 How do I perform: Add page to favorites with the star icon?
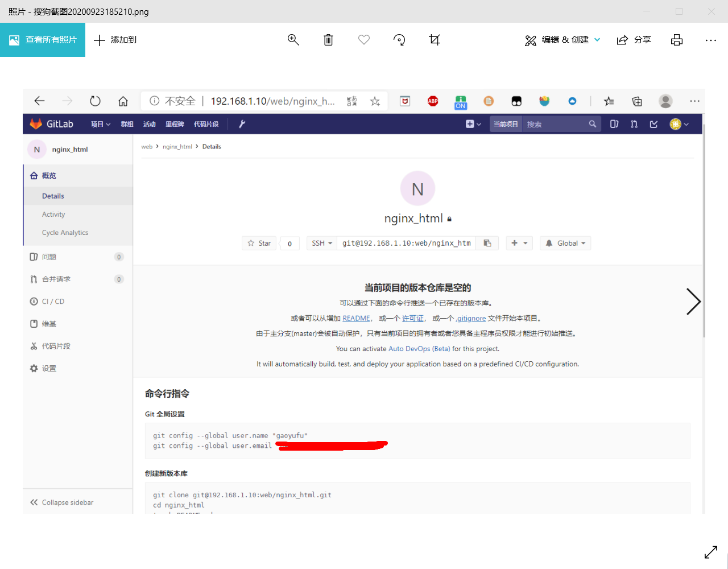tap(375, 101)
